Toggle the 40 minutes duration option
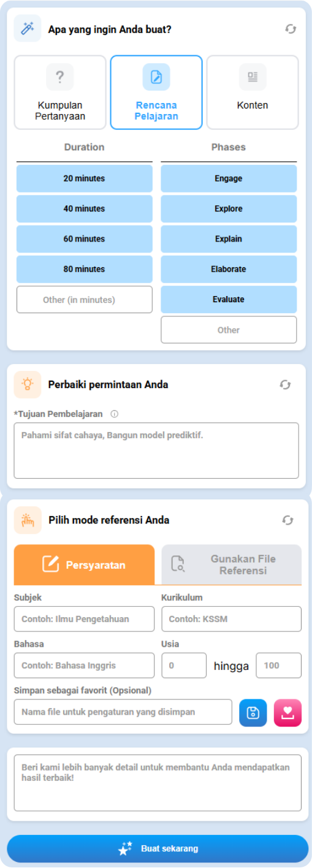Screen dimensions: 312x868 click(x=84, y=209)
